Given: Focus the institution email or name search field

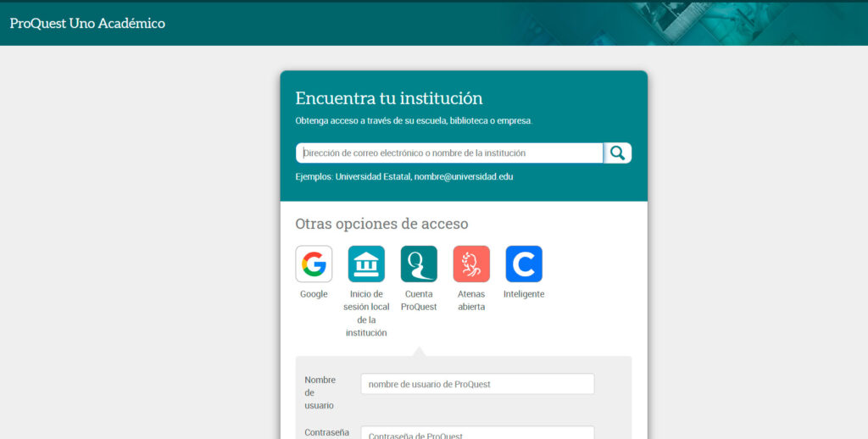Looking at the screenshot, I should coord(449,153).
